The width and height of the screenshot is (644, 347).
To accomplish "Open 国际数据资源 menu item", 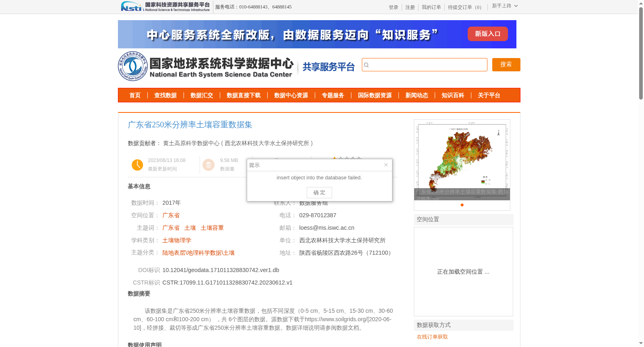I will click(x=375, y=96).
